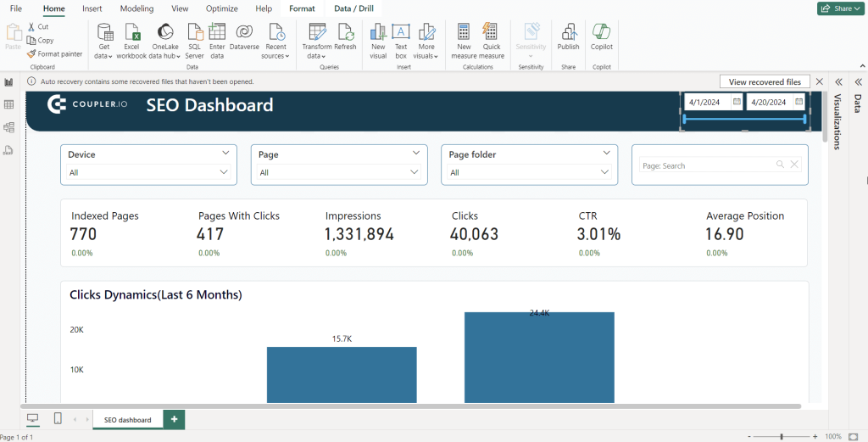Create a New measure
This screenshot has width=868, height=442.
(464, 41)
